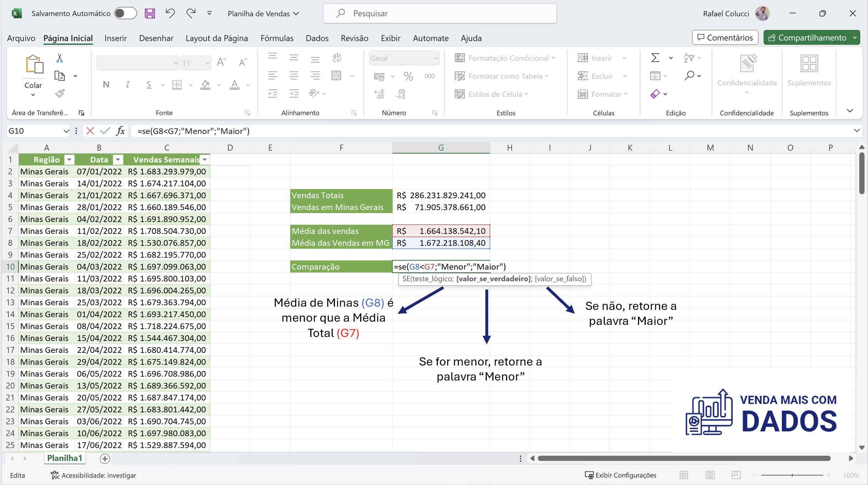Open the Vendas Semanais filter dropdown

click(205, 160)
